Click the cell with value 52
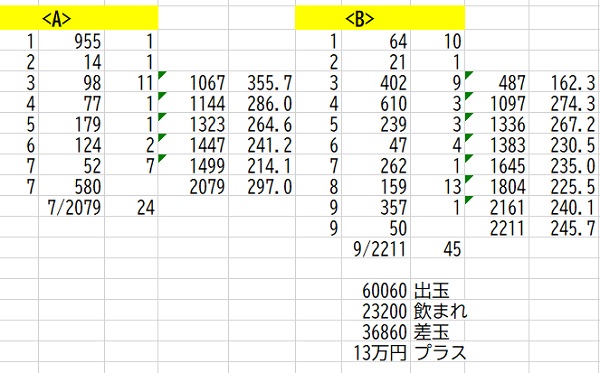Image resolution: width=600 pixels, height=373 pixels. coord(72,165)
